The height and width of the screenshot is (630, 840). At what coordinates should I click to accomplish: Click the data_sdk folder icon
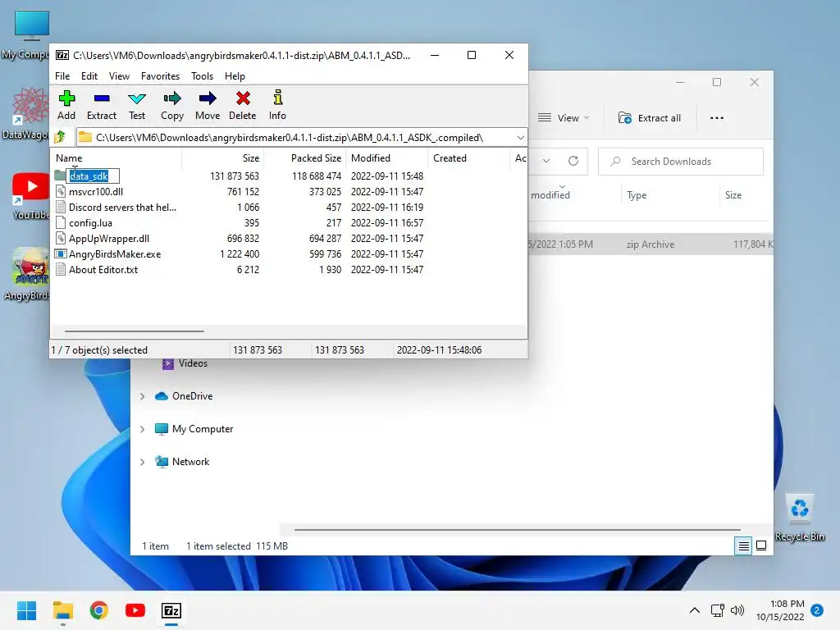(x=60, y=176)
